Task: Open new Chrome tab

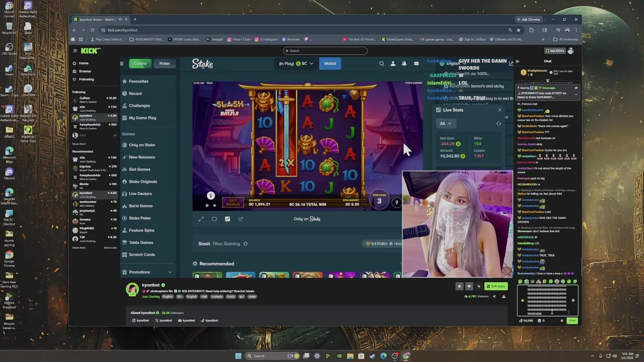Action: (135, 20)
